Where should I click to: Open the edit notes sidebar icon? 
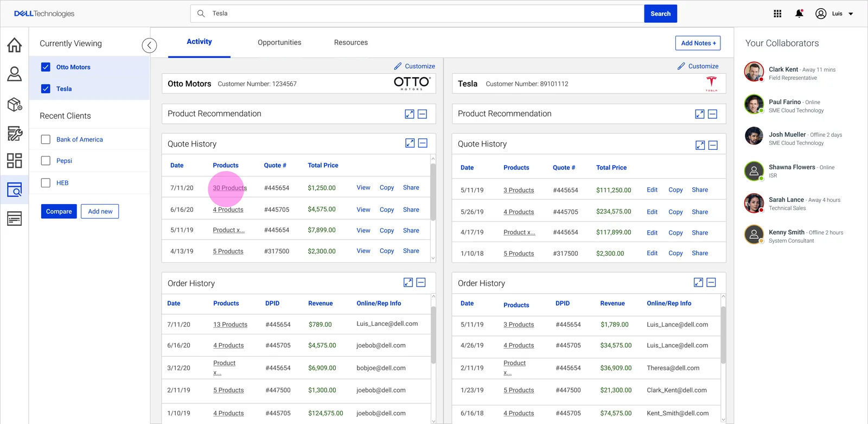point(15,133)
